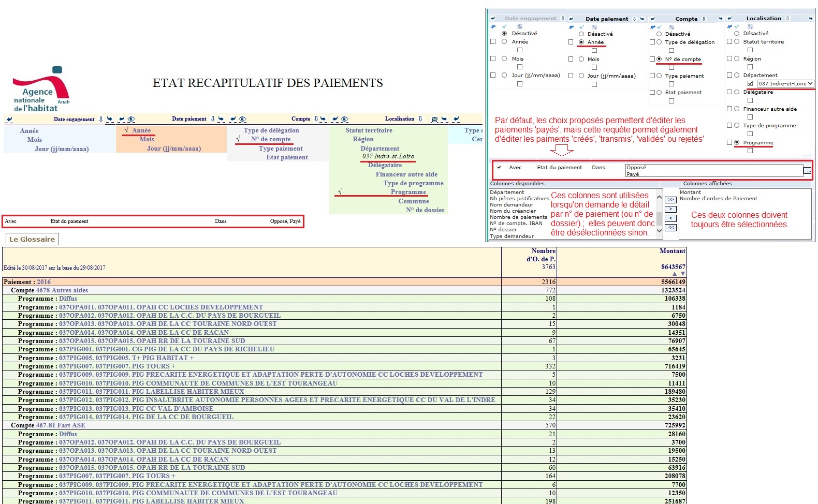Select Etat paiement radio under Compte
Screen dimensions: 818x504
[x=659, y=93]
